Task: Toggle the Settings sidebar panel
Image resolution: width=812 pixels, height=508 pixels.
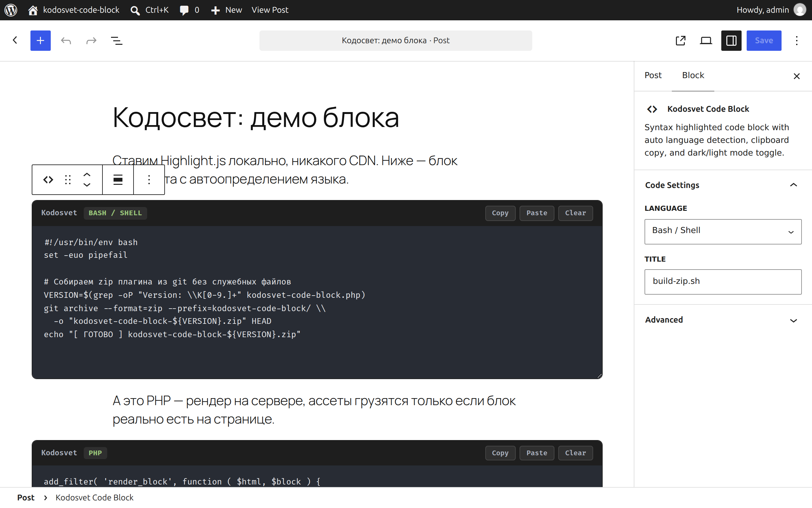Action: (731, 40)
